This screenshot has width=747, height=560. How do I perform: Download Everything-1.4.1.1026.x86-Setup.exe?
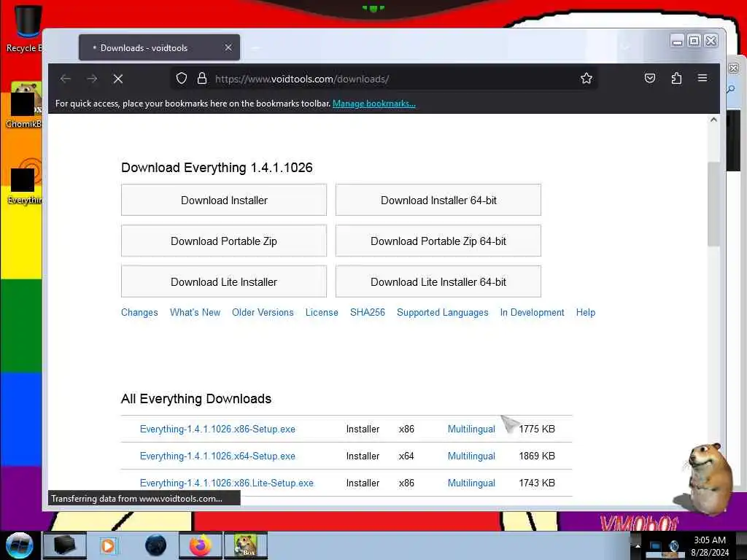coord(217,429)
